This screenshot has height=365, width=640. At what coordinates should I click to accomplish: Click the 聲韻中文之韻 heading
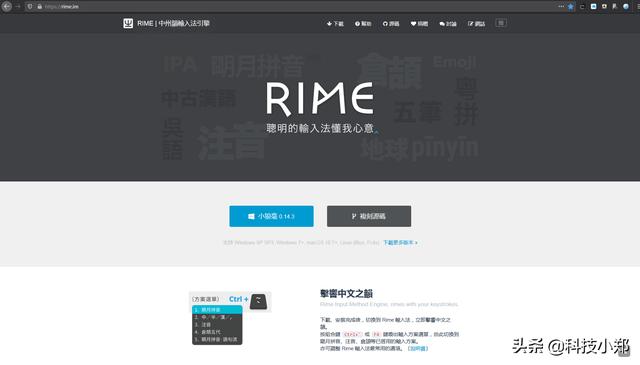tap(346, 293)
